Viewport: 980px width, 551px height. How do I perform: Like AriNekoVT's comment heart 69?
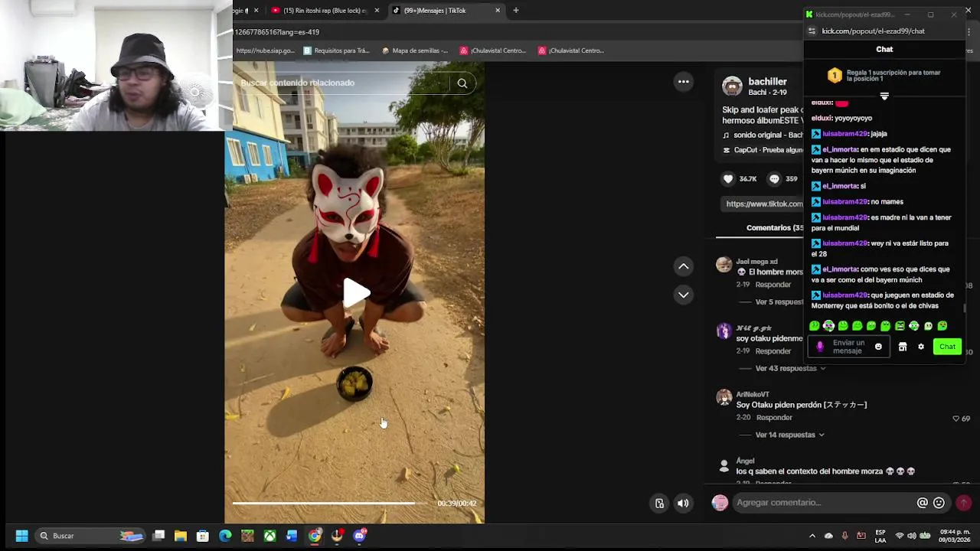[955, 419]
